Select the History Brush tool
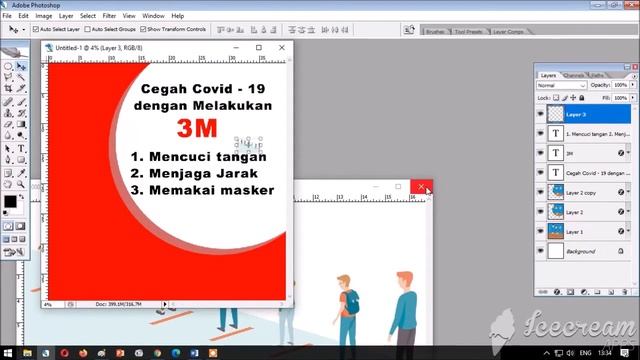 point(21,113)
